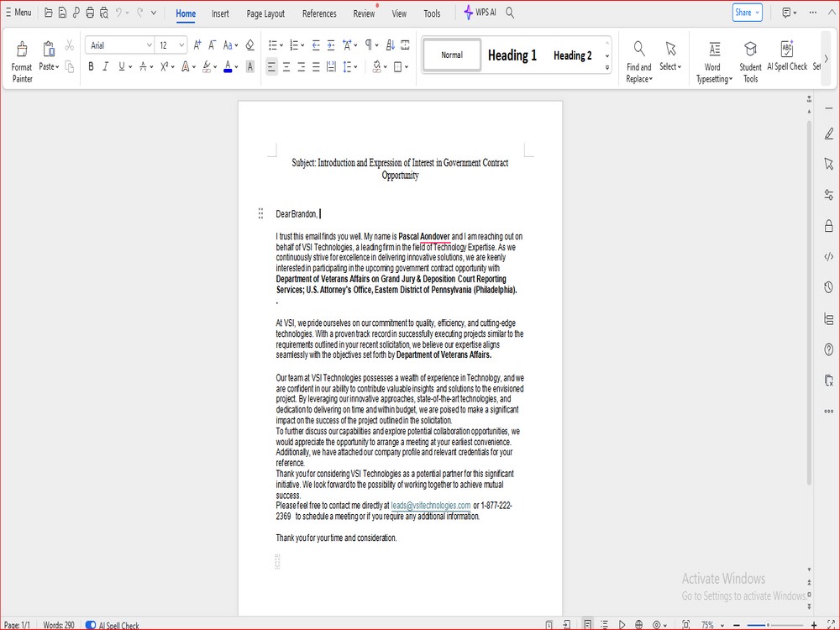The image size is (840, 630).
Task: Switch to the Review tab
Action: click(x=364, y=13)
